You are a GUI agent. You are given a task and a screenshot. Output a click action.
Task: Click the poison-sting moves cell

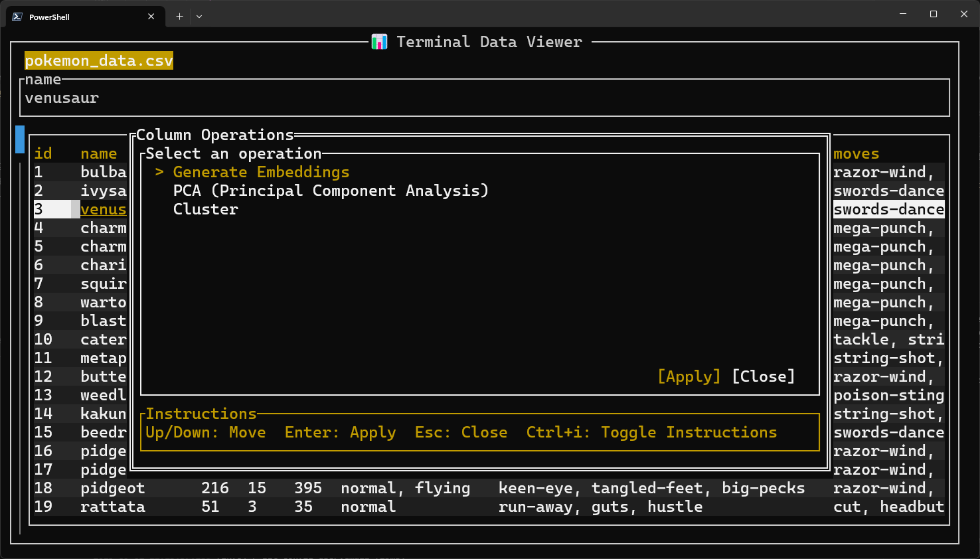click(889, 395)
